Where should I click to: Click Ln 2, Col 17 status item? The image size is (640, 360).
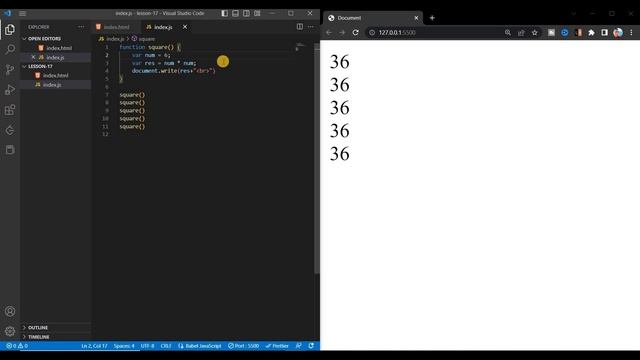[94, 346]
